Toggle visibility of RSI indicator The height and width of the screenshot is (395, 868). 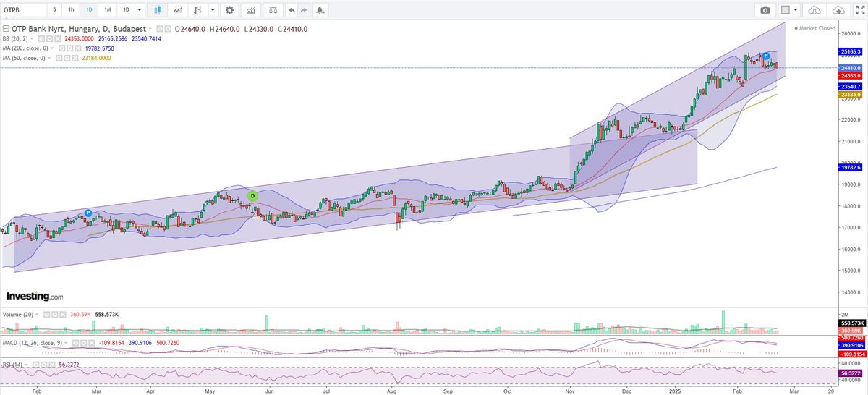coord(35,365)
